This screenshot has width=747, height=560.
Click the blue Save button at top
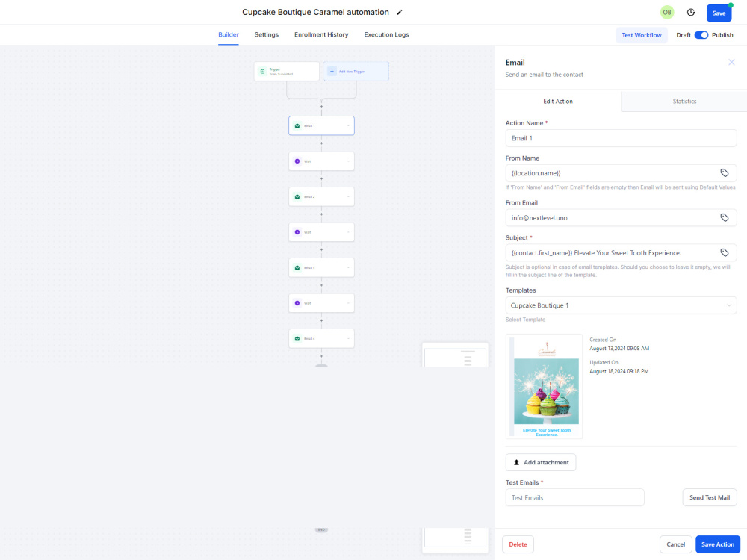tap(719, 13)
